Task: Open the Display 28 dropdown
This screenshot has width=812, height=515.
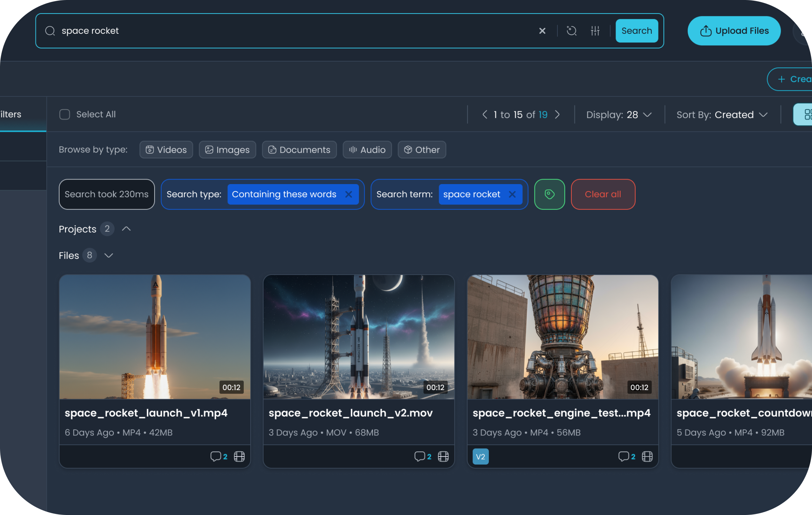Action: (619, 114)
